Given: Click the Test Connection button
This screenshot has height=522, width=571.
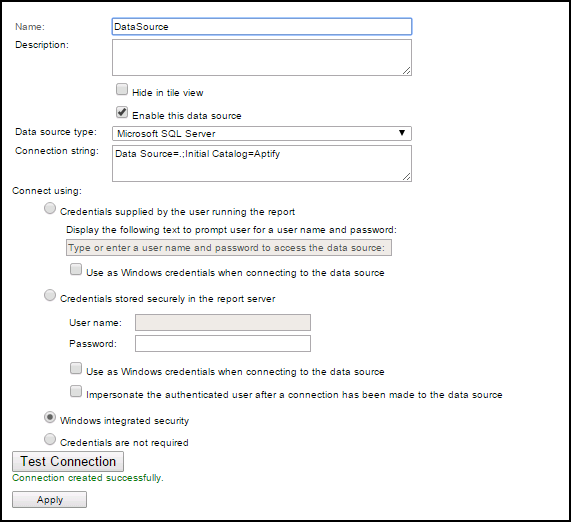Looking at the screenshot, I should [x=68, y=462].
